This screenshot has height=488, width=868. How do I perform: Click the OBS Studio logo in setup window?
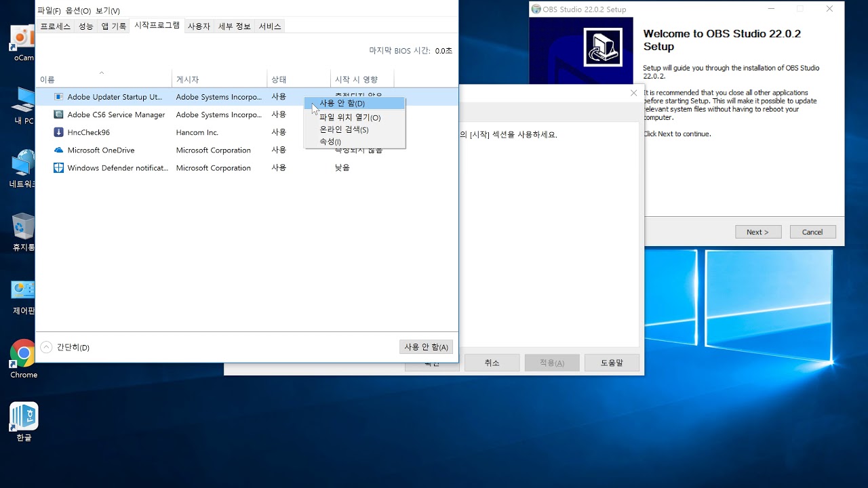coord(603,47)
